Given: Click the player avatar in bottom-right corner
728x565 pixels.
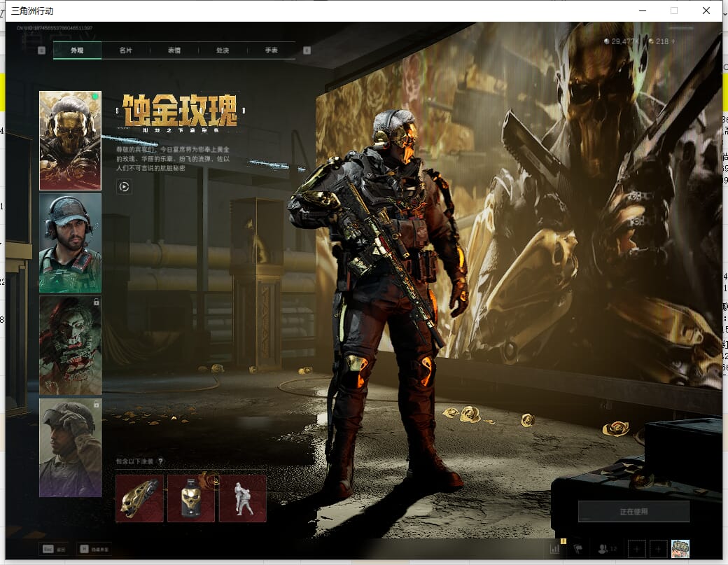Looking at the screenshot, I should pyautogui.click(x=680, y=549).
